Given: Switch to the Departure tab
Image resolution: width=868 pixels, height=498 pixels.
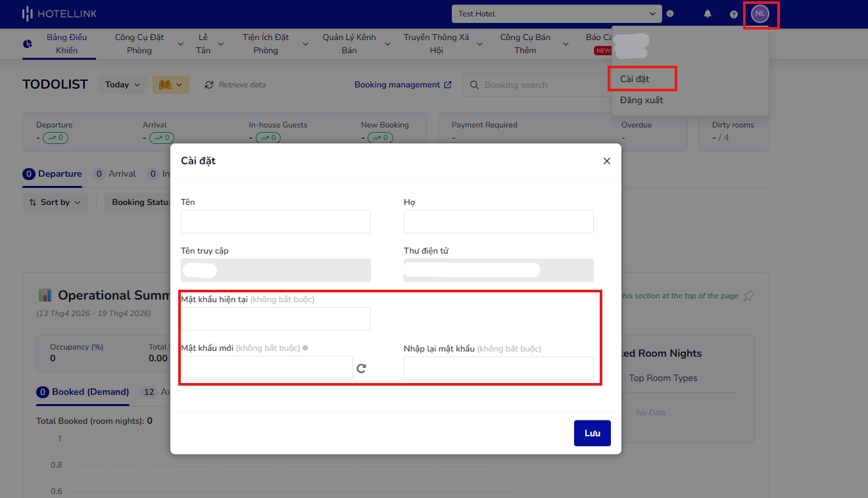Looking at the screenshot, I should click(x=53, y=174).
